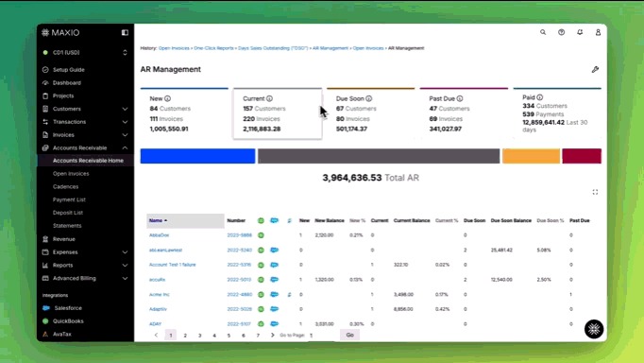Open the help question mark icon
Screen dimensions: 644x363
coord(562,32)
